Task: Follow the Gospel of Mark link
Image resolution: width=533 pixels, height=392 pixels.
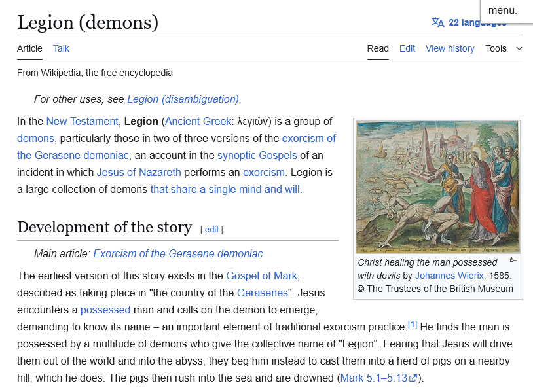Action: click(x=261, y=276)
